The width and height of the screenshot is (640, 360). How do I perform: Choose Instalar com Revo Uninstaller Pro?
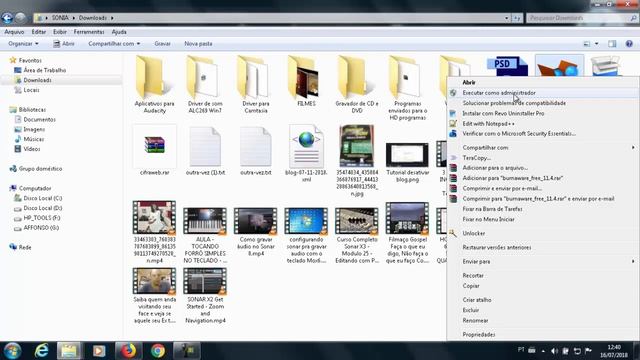pyautogui.click(x=503, y=113)
